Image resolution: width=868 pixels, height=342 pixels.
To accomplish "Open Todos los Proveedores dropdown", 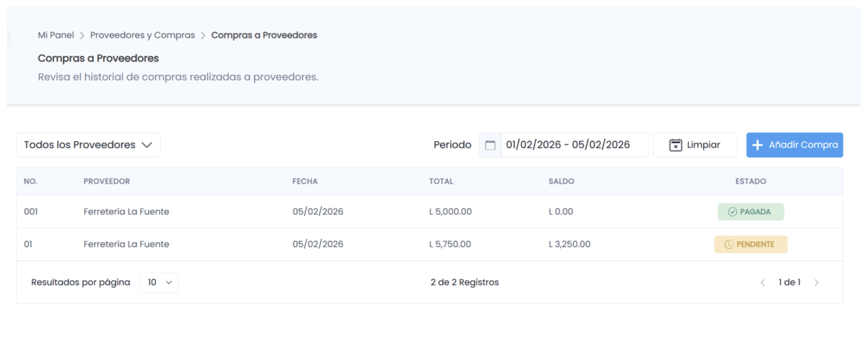I will (88, 145).
